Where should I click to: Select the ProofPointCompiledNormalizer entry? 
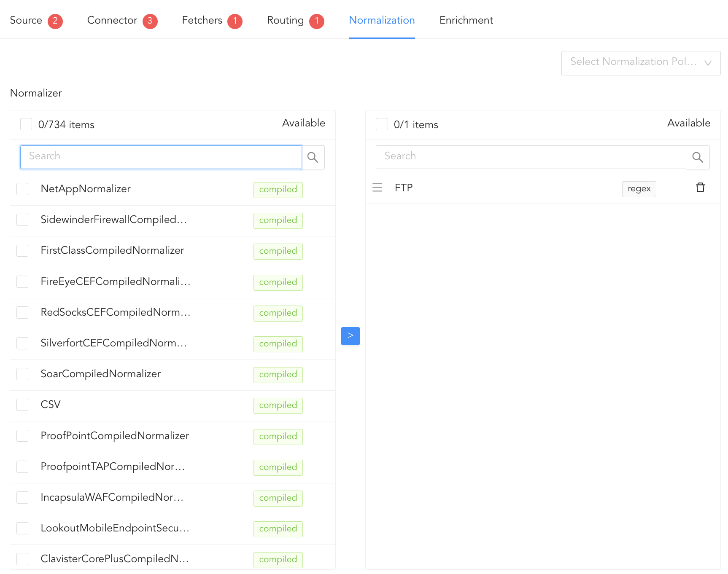[x=115, y=436]
